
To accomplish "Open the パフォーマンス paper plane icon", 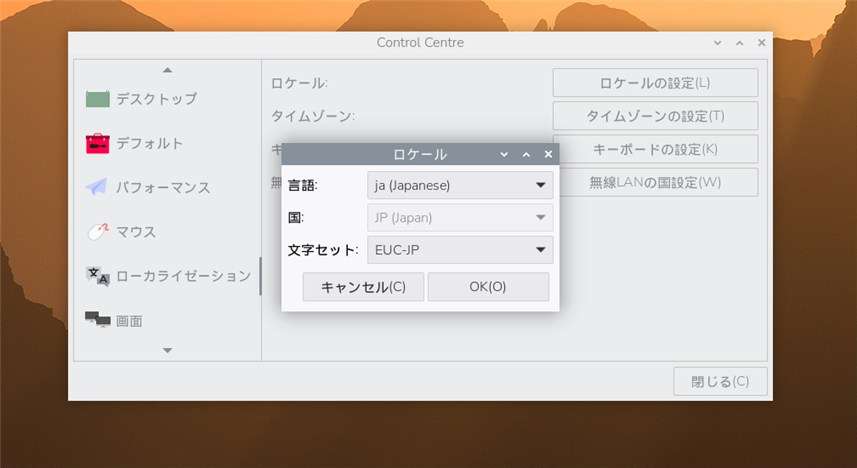I will point(97,188).
